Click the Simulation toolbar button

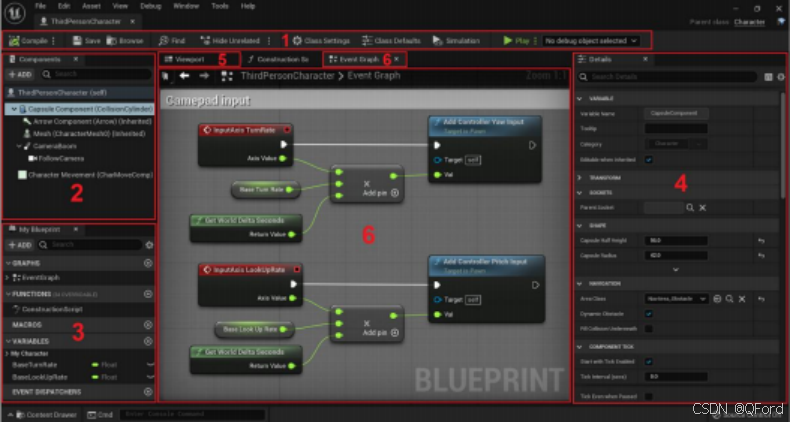coord(456,41)
